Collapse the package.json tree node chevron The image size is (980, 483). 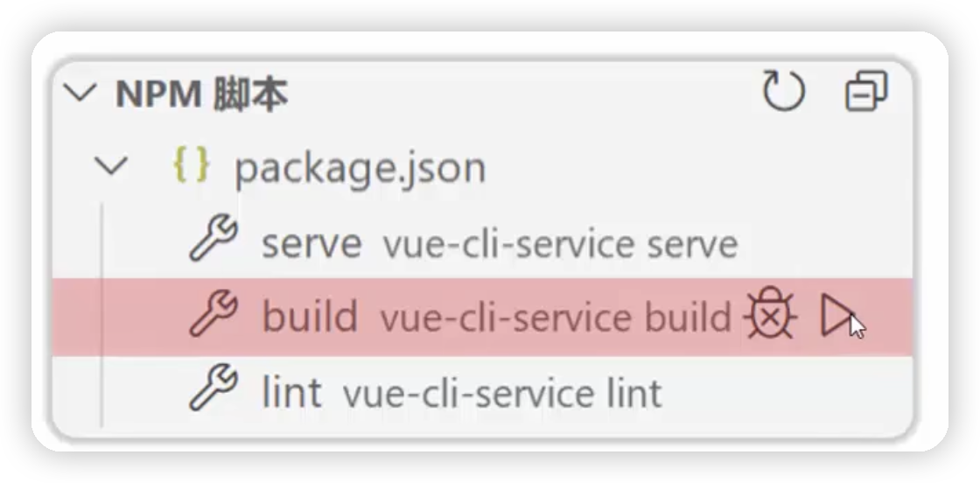point(110,167)
